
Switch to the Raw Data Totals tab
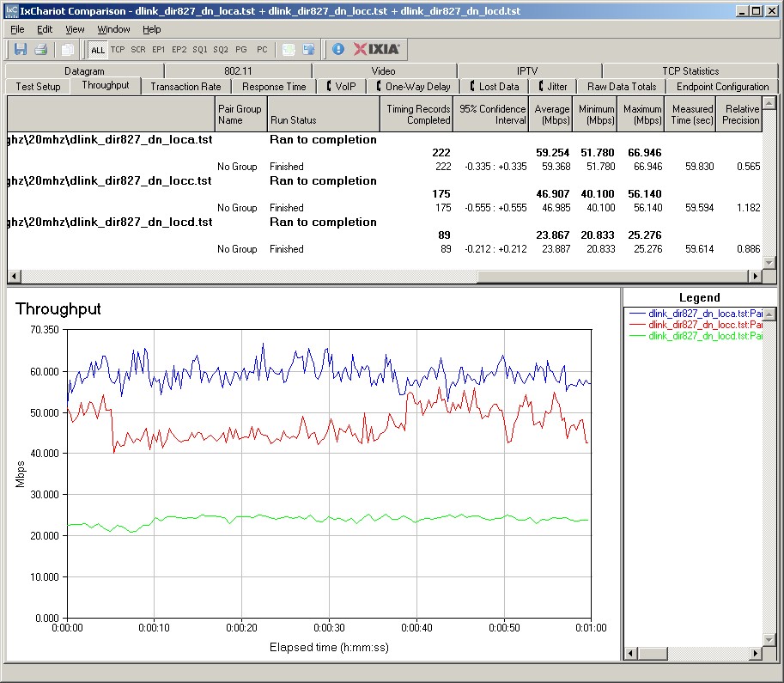tap(622, 87)
